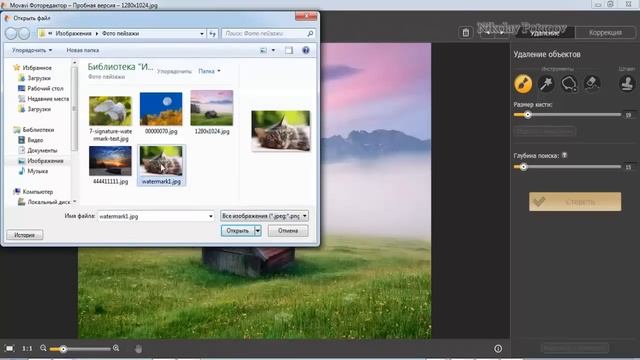Image resolution: width=640 pixels, height=360 pixels.
Task: Adjust the Размер кисти slider
Action: [x=567, y=115]
